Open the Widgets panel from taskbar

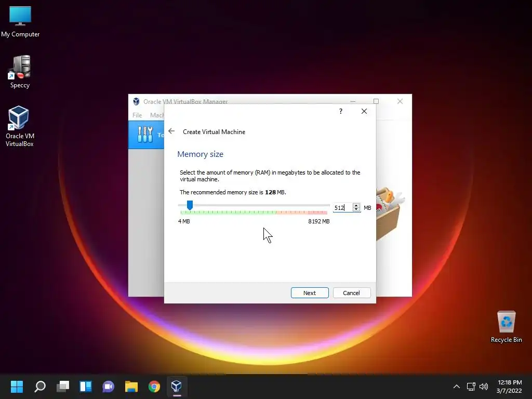click(x=86, y=387)
